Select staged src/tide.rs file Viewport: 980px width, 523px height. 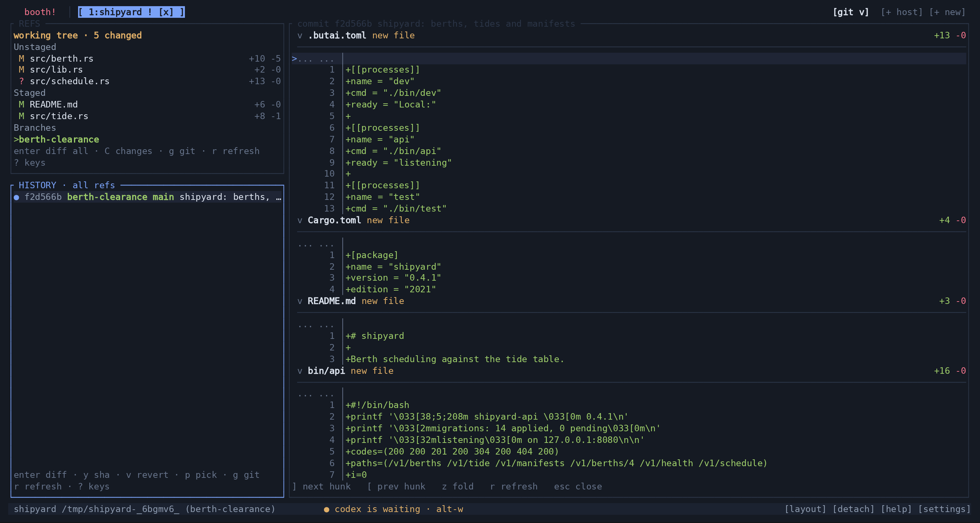click(147, 116)
